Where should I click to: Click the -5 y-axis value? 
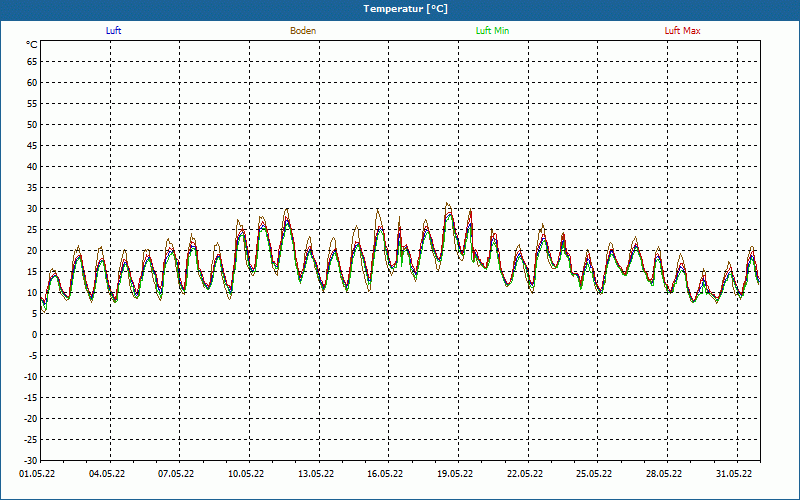pyautogui.click(x=33, y=356)
